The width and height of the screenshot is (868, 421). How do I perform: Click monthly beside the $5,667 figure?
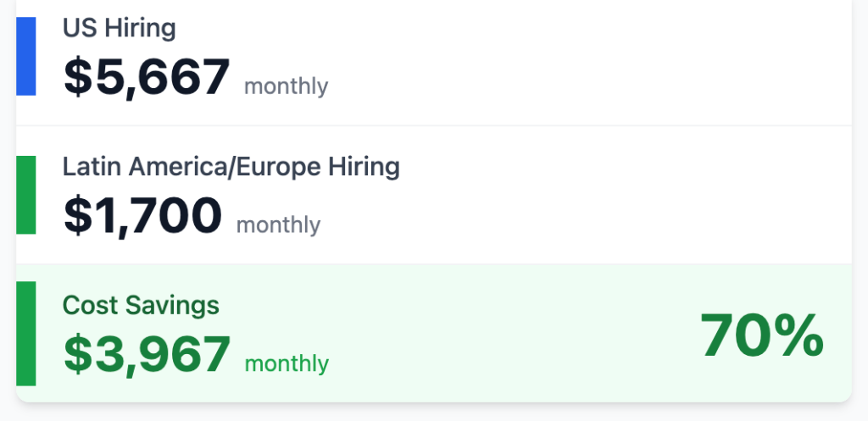286,86
